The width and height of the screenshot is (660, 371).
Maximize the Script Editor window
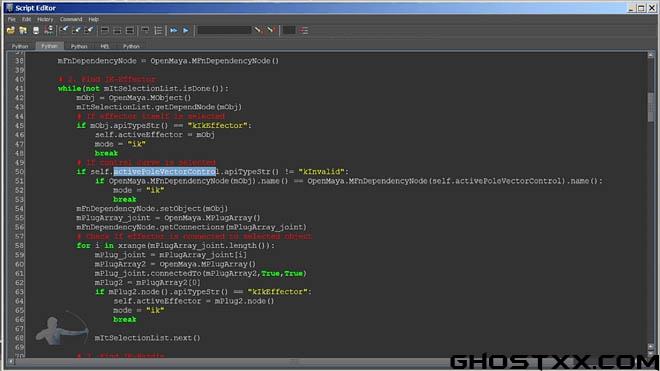(641, 8)
